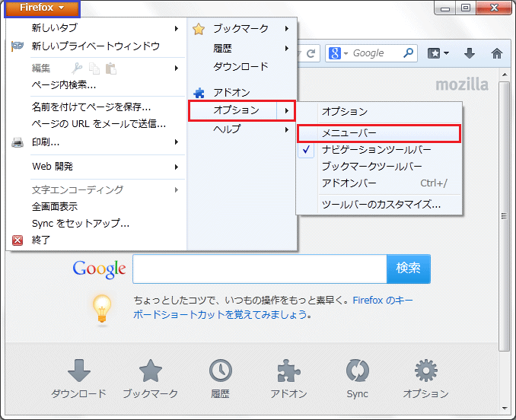This screenshot has height=420, width=516.
Task: Click the オプション gear icon at page bottom
Action: pos(426,371)
